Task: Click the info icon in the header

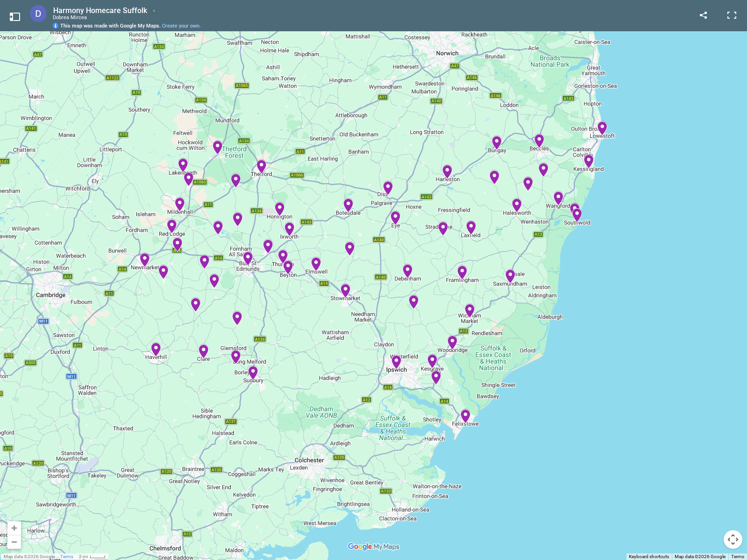Action: 56,26
